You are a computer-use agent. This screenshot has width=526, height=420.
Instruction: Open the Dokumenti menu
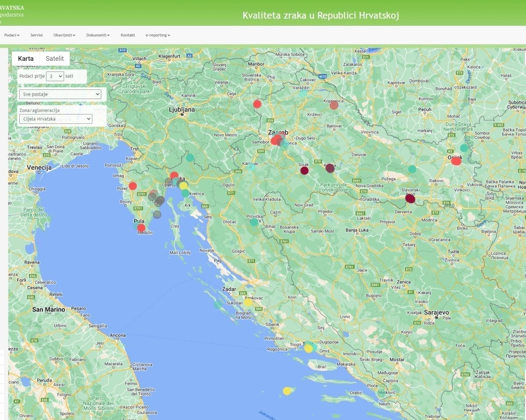[x=98, y=35]
